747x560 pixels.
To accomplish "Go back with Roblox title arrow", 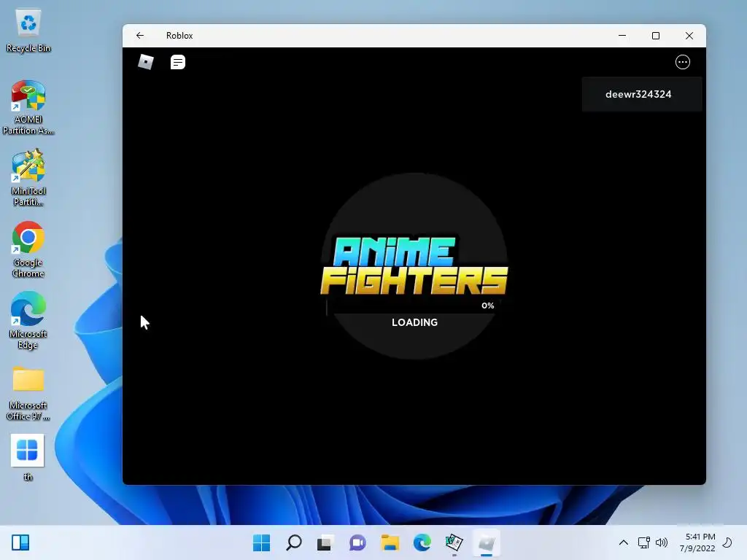I will click(x=139, y=36).
